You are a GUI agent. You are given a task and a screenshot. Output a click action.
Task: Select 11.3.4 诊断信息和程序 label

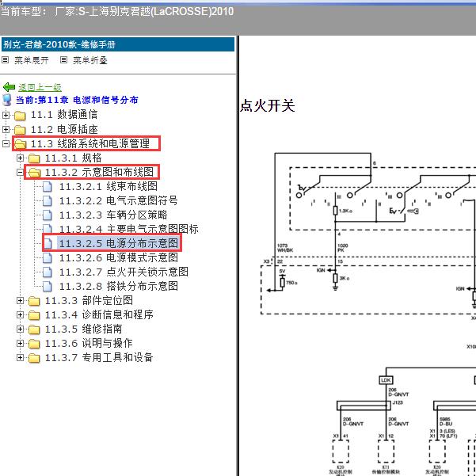pyautogui.click(x=99, y=314)
